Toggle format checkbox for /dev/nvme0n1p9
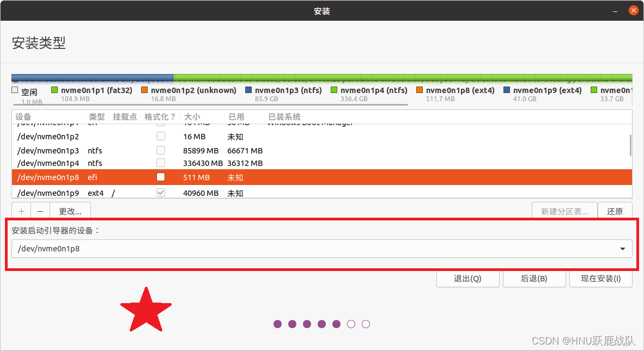 pyautogui.click(x=161, y=193)
